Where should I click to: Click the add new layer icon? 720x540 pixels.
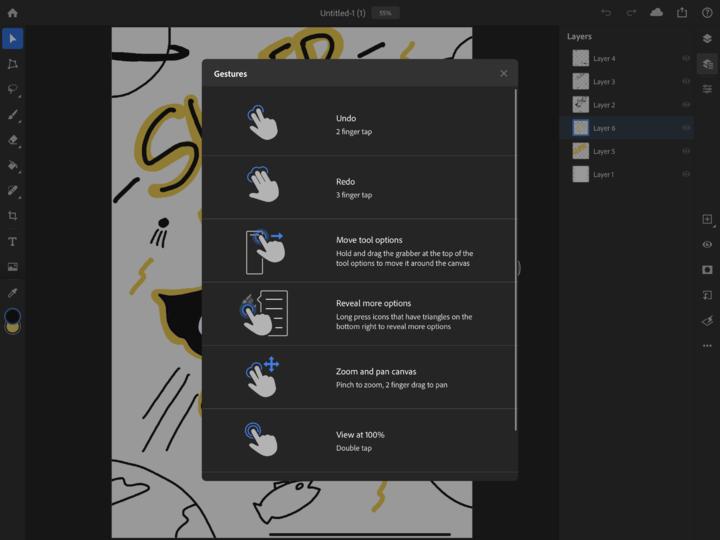tap(707, 219)
